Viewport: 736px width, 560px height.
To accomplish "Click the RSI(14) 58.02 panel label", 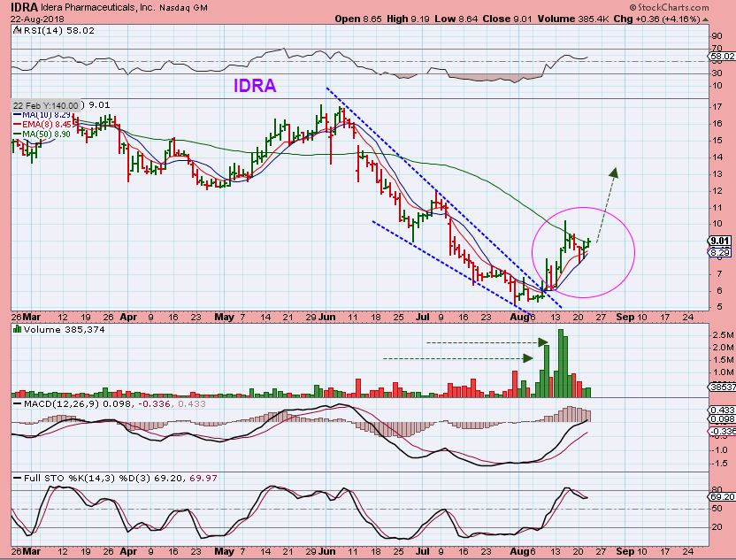I will (x=58, y=30).
